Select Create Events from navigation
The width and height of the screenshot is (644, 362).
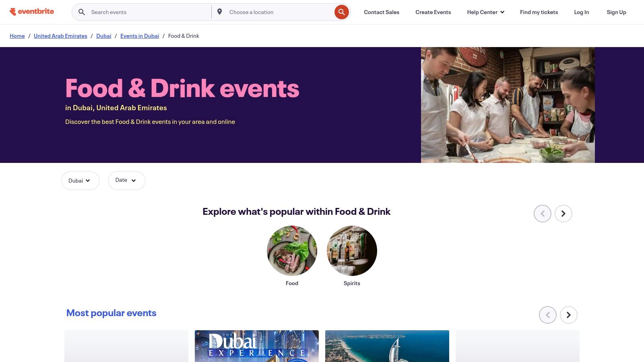click(433, 12)
